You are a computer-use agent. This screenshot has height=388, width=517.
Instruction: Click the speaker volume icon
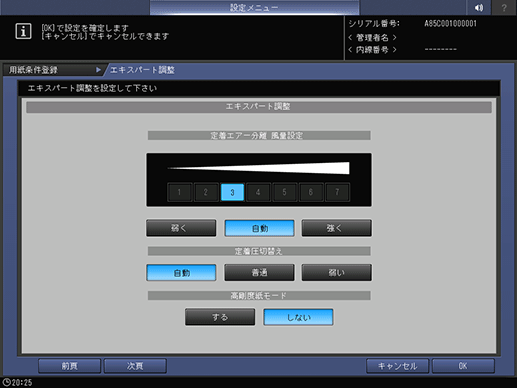coord(479,7)
